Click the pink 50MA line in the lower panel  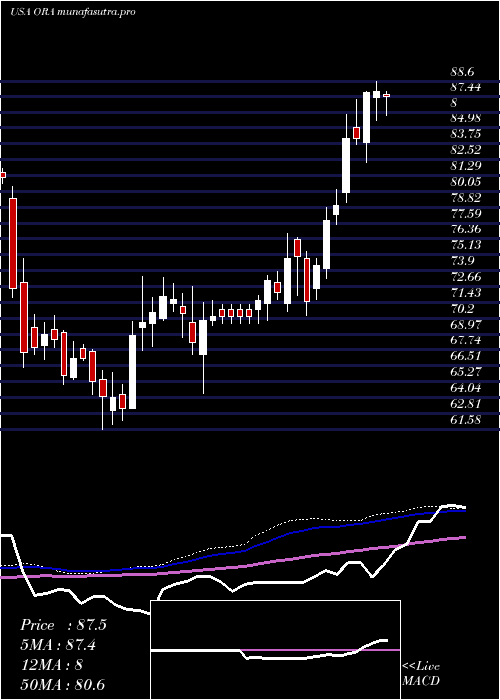[232, 568]
